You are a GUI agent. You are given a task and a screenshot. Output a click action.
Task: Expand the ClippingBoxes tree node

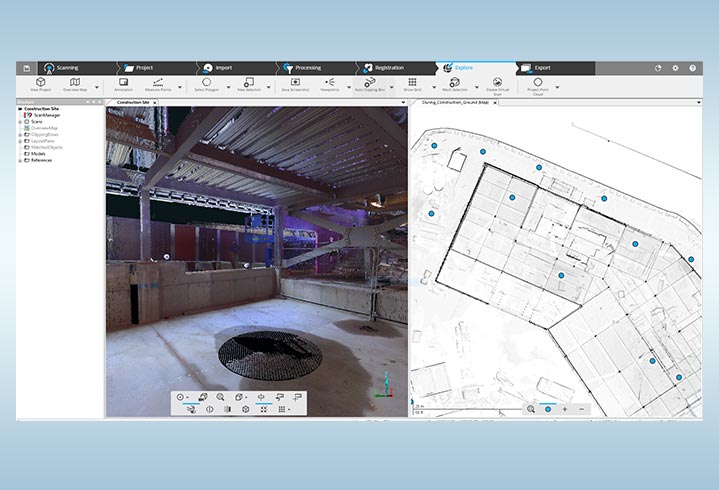pos(21,134)
